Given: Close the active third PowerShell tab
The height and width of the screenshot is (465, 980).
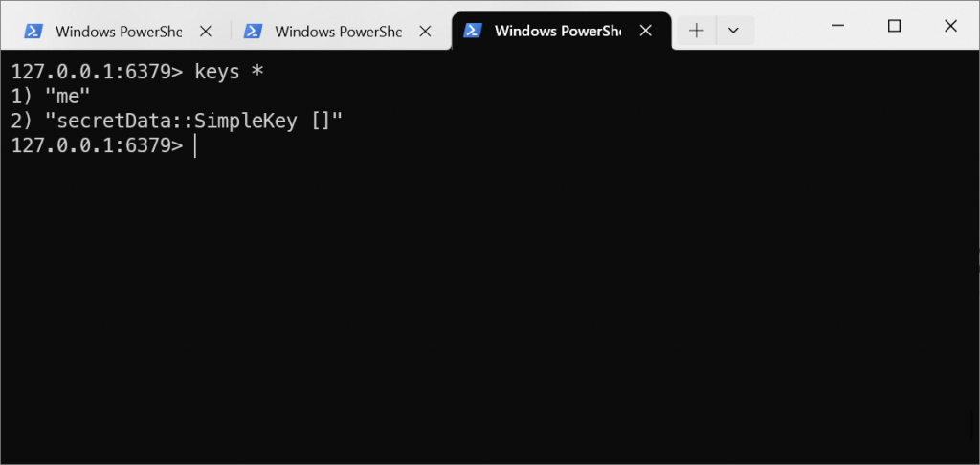Looking at the screenshot, I should coord(646,30).
